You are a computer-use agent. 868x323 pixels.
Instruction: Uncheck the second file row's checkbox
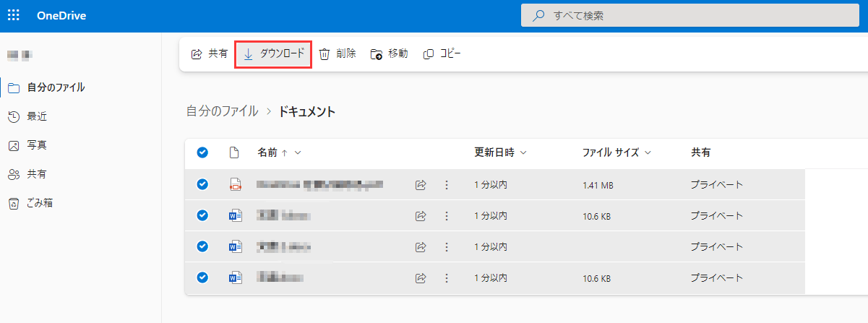click(x=202, y=215)
